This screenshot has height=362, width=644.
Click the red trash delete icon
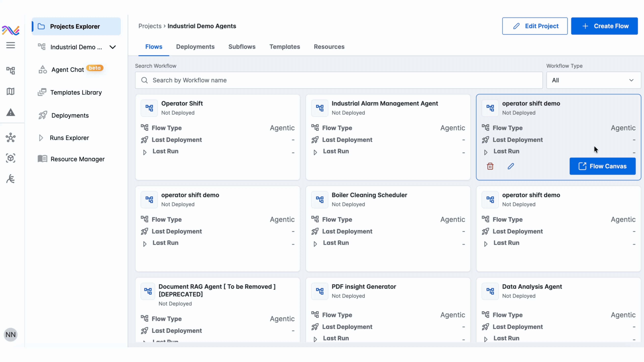point(490,166)
